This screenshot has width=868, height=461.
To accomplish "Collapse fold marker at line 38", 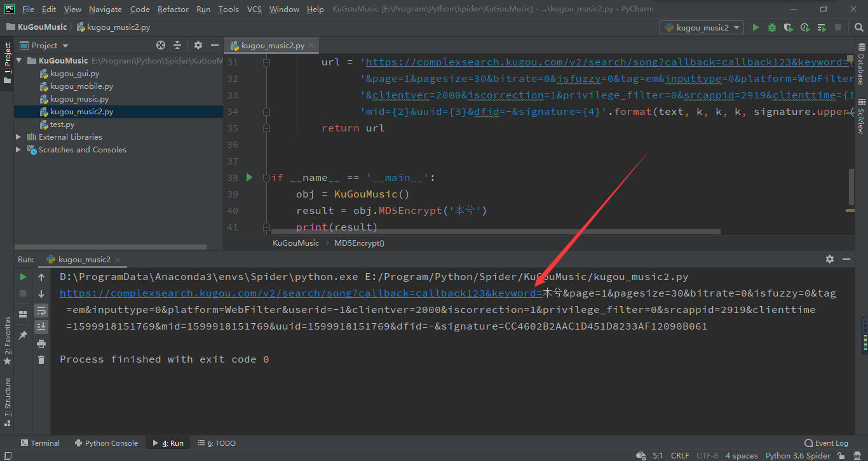I will [266, 178].
